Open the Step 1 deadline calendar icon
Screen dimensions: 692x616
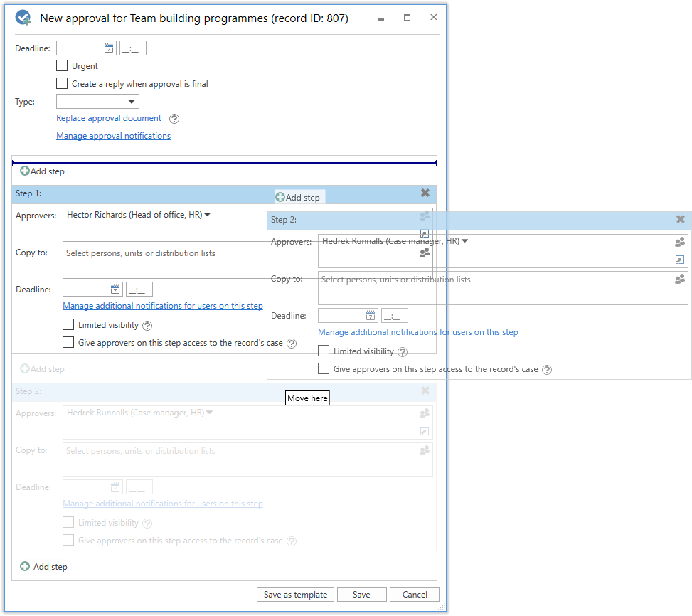[115, 290]
